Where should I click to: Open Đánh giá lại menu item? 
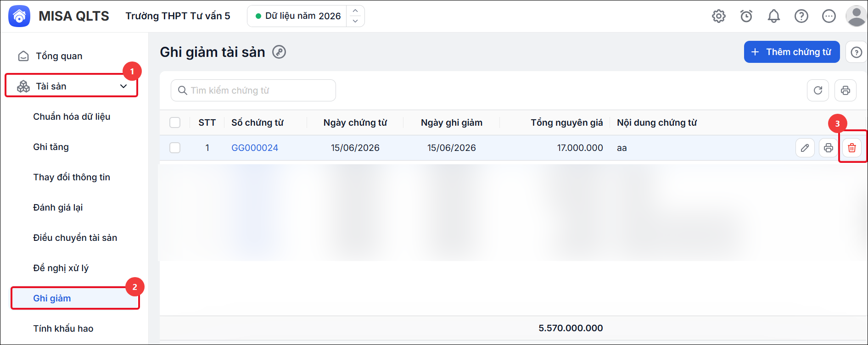click(x=58, y=207)
